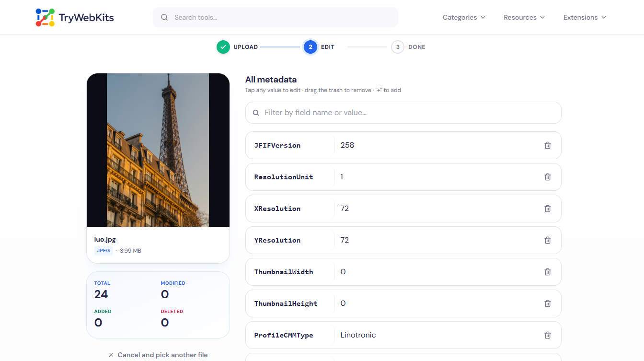Trash the ThumbnailHeight metadata field
644x361 pixels.
pyautogui.click(x=548, y=303)
